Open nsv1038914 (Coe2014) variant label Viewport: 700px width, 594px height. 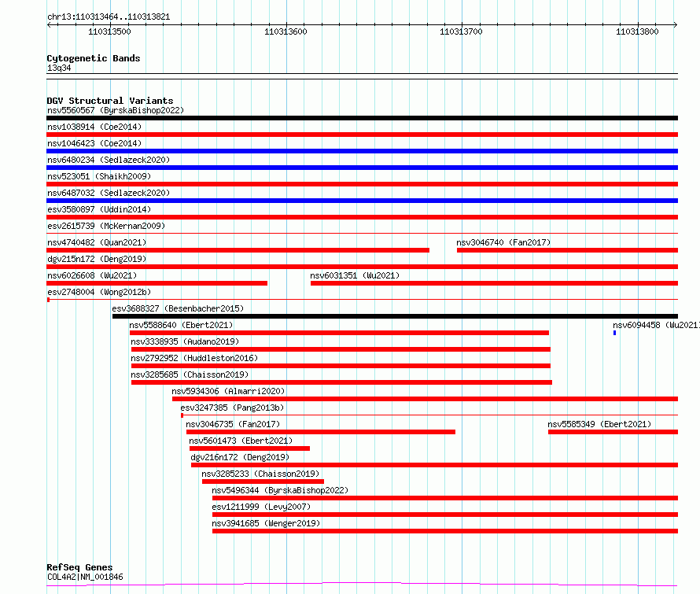94,127
